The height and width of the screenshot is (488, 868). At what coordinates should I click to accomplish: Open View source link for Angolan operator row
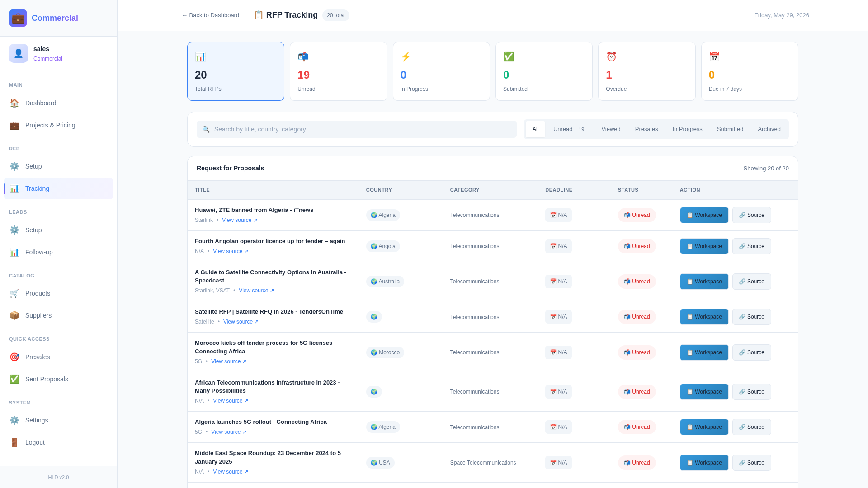(231, 251)
